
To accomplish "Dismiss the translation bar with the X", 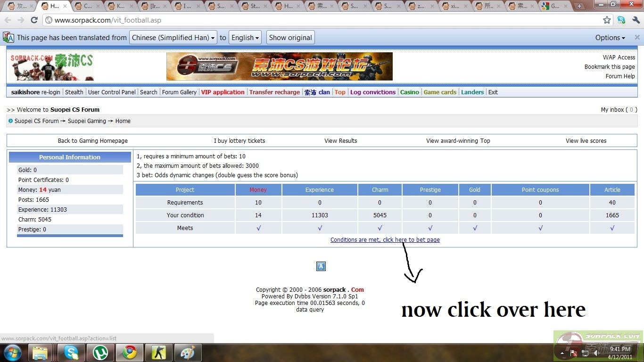I will point(637,38).
